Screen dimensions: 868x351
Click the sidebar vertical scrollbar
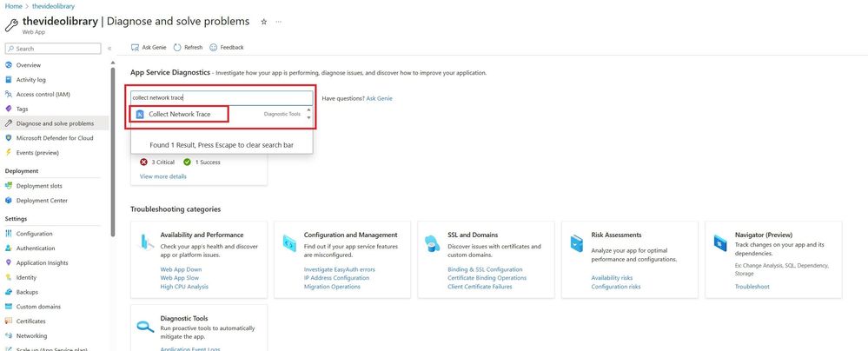(x=113, y=152)
